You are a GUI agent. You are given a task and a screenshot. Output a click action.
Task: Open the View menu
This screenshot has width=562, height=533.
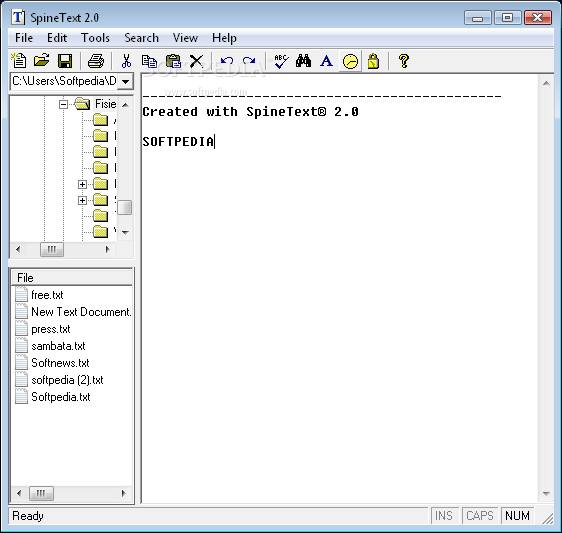point(185,38)
